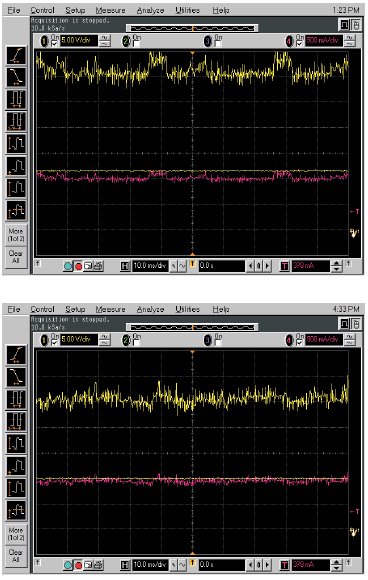Click the 378 mA trigger level spinner in the 1:23 PM capture
The height and width of the screenshot is (580, 368).
336,266
